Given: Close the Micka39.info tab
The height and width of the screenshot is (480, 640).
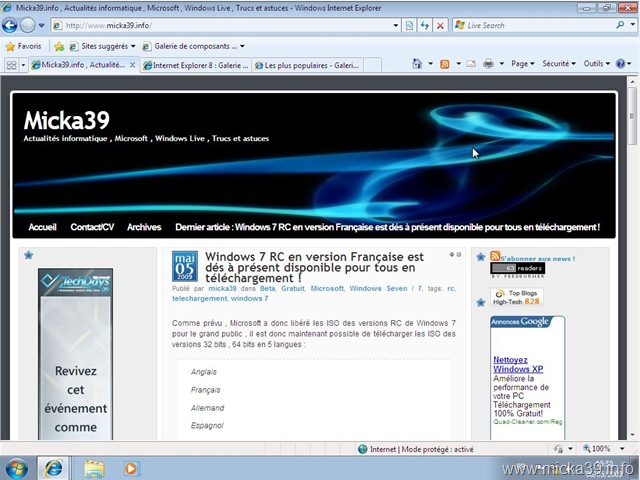Looking at the screenshot, I should (x=132, y=65).
